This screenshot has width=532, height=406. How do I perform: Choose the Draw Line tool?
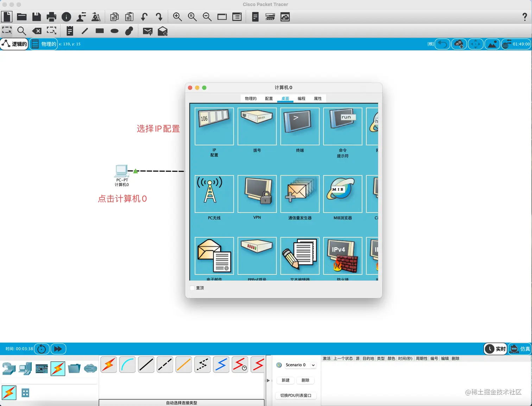pyautogui.click(x=85, y=31)
